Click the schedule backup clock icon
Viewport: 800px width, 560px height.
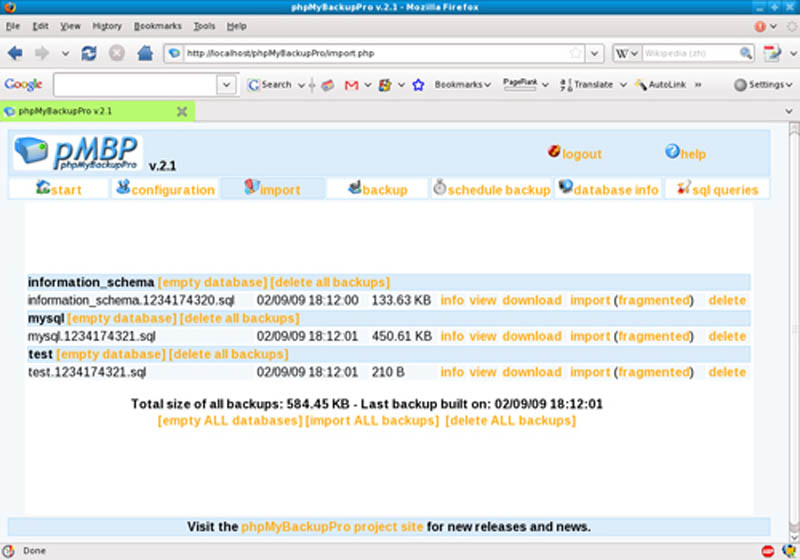pos(439,187)
